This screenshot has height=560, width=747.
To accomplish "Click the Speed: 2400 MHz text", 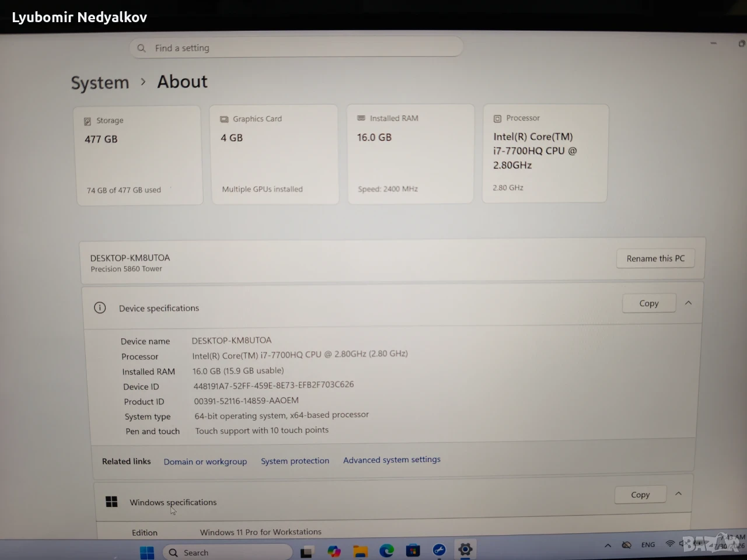I will tap(388, 189).
